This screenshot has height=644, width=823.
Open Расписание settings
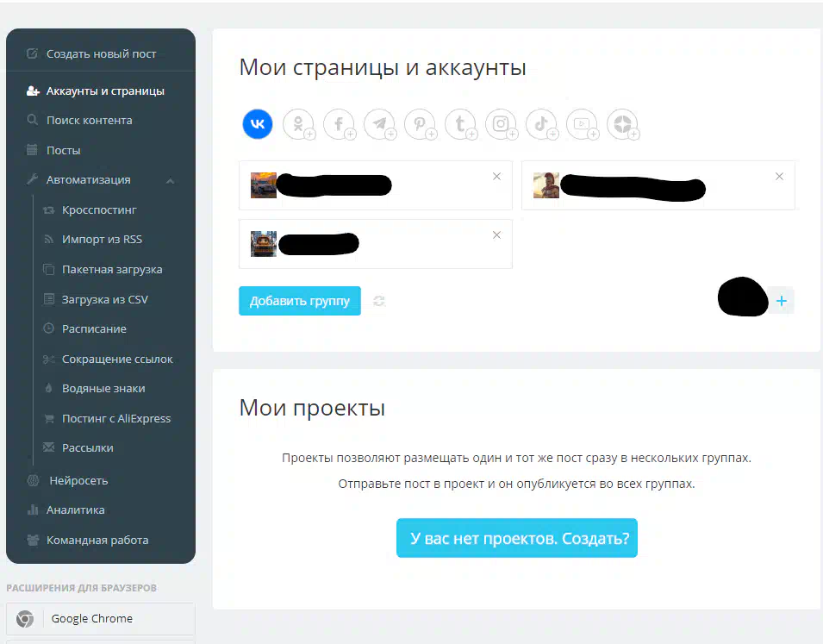click(94, 328)
